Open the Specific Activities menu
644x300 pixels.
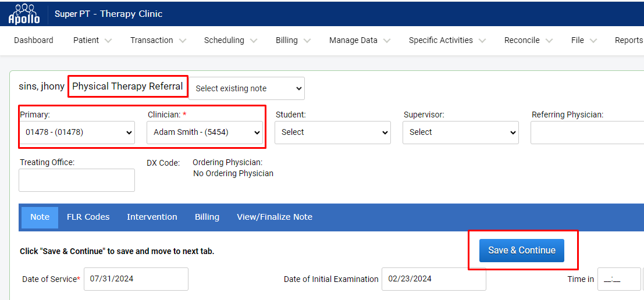coord(447,40)
